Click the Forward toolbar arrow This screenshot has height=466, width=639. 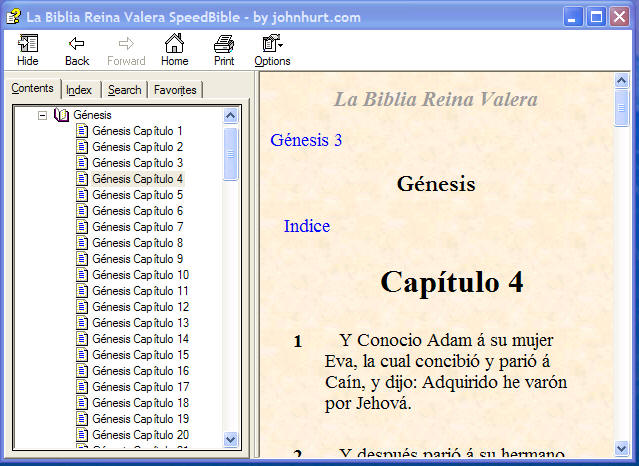(126, 43)
